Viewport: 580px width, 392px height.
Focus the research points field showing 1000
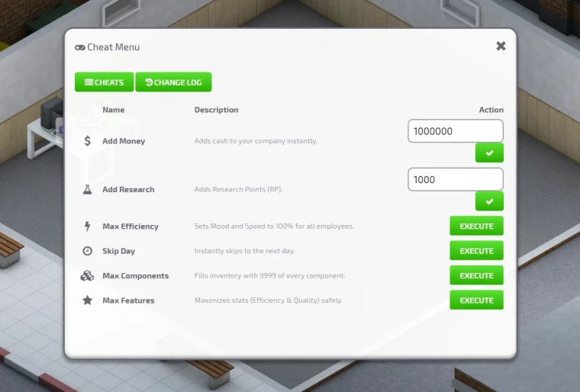(x=456, y=179)
